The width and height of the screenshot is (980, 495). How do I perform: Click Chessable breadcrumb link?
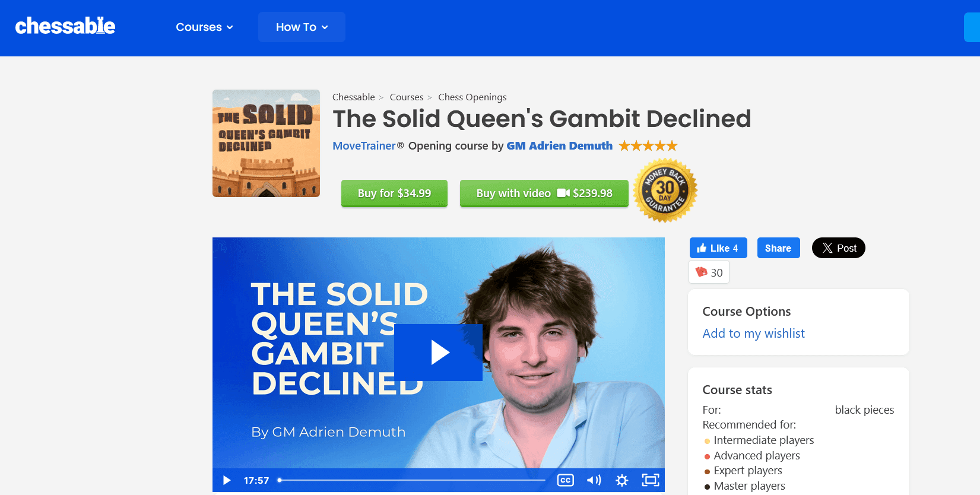coord(354,97)
